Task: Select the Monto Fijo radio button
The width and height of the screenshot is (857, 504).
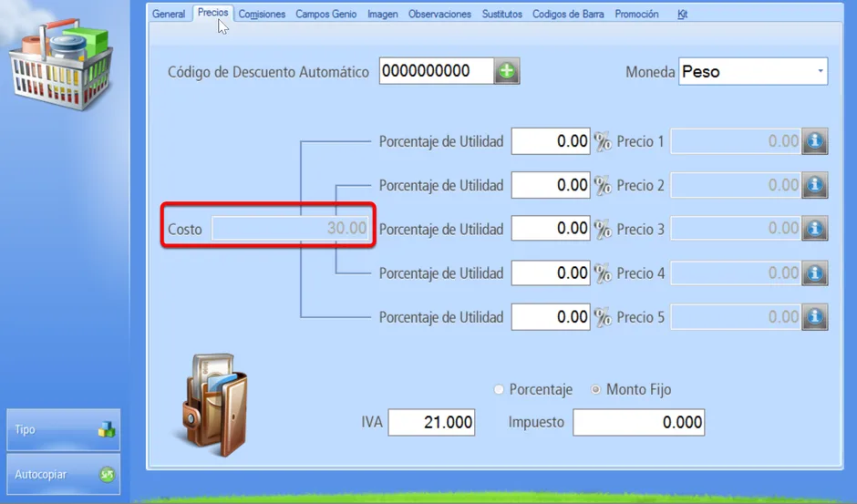Action: (x=595, y=390)
